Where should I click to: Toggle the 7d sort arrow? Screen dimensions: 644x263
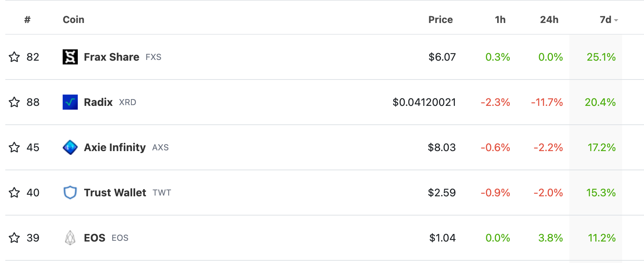click(x=616, y=20)
